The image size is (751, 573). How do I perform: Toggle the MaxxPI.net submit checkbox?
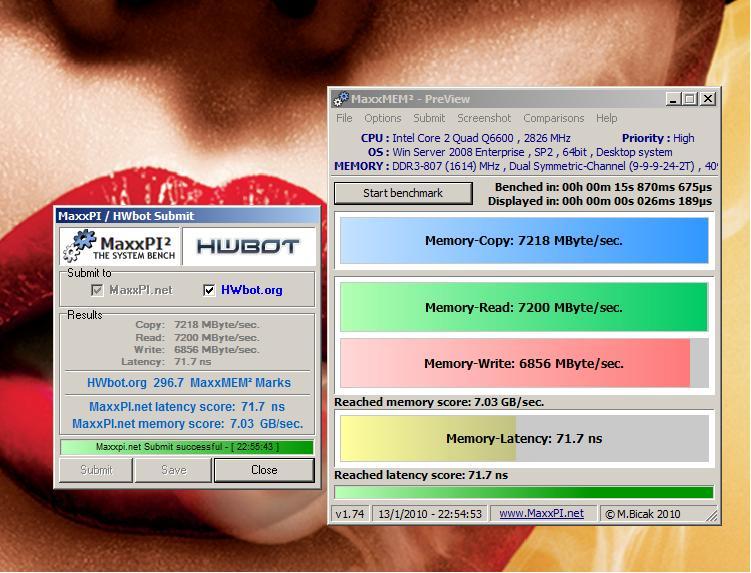(97, 290)
